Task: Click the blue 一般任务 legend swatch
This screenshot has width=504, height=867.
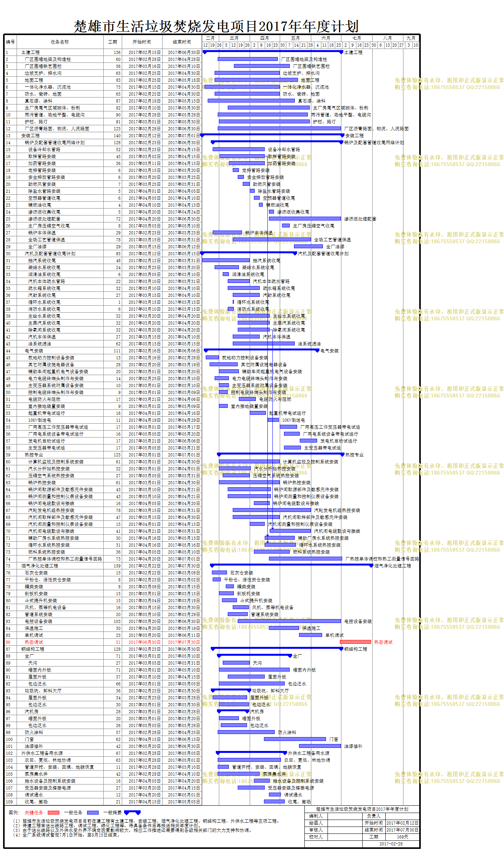Action: click(92, 813)
